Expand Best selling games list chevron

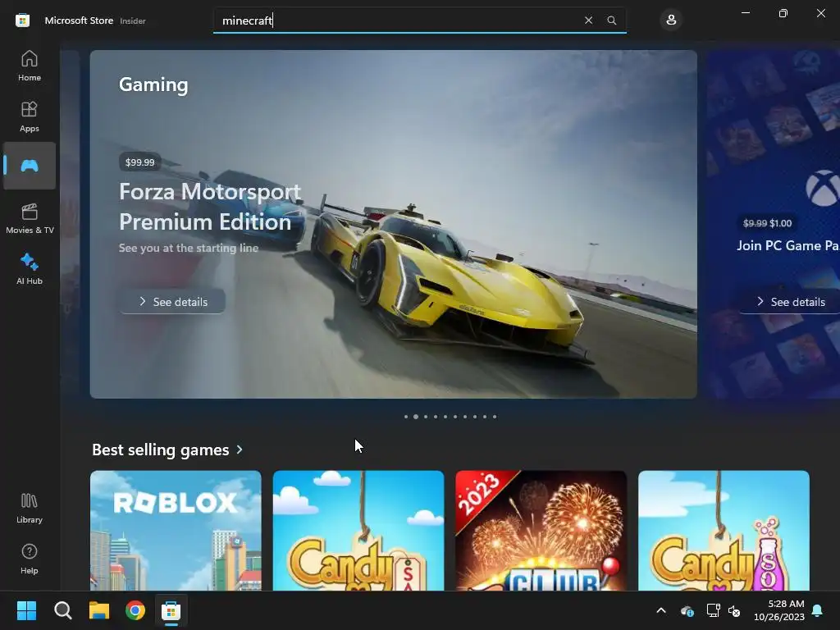(240, 450)
